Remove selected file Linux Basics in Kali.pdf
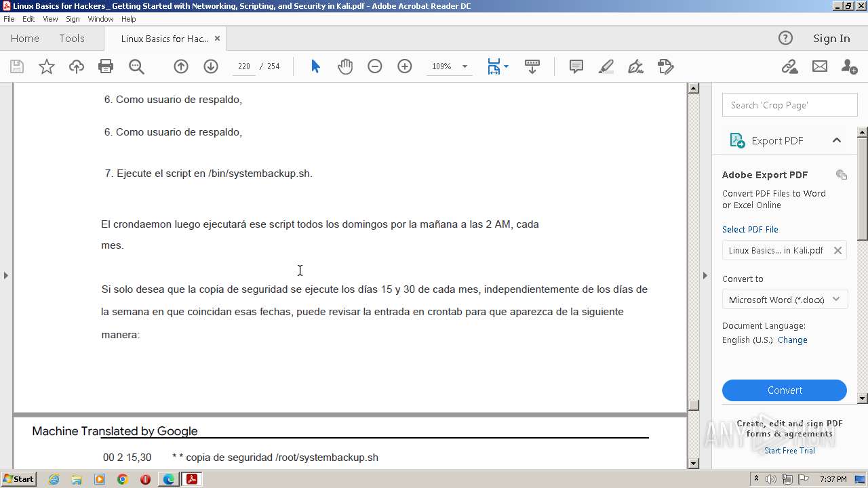 tap(837, 250)
